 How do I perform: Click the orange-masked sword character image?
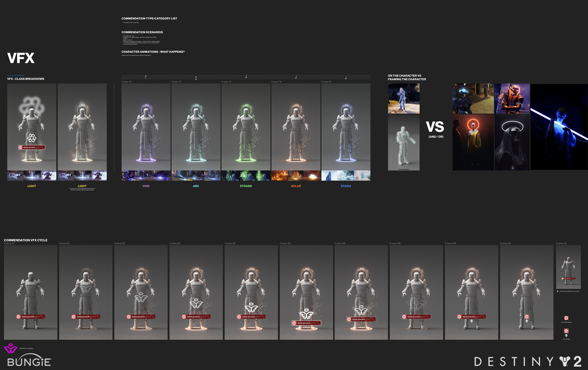[512, 99]
